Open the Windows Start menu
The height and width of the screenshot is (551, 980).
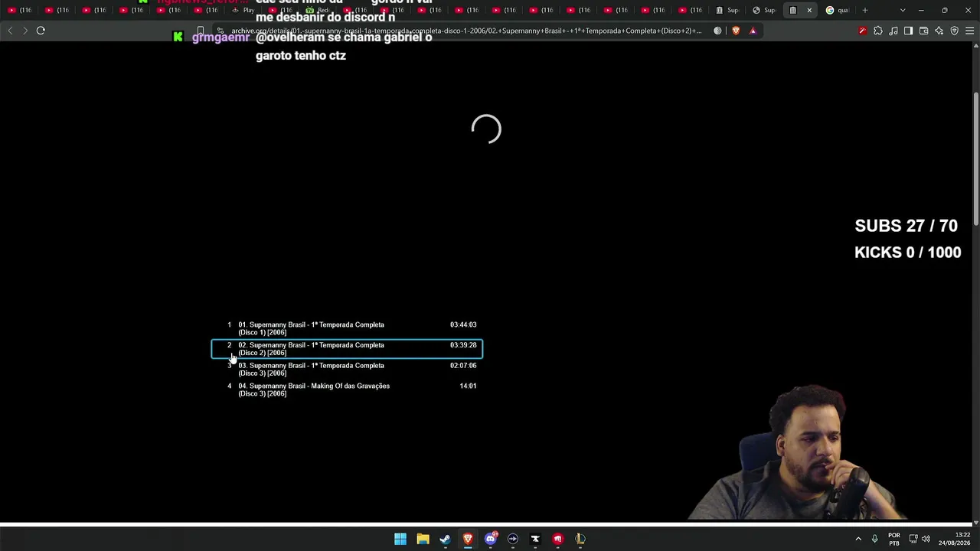pos(400,539)
